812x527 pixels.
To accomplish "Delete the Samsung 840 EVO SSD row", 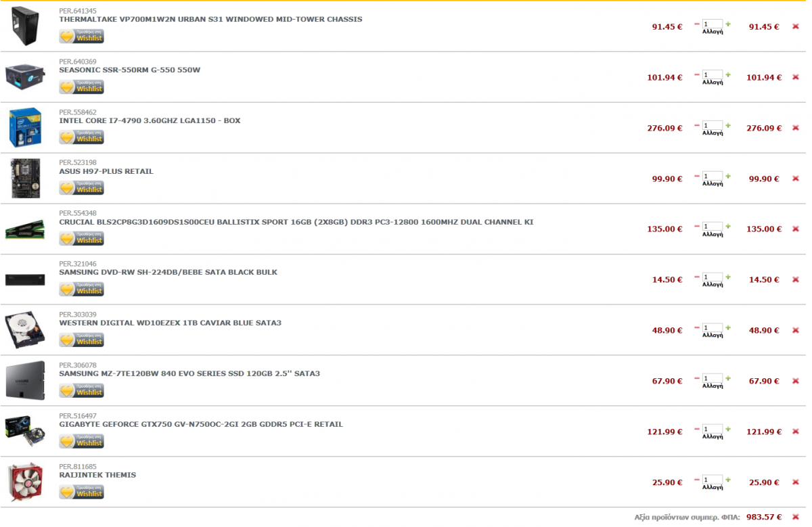I will [x=796, y=381].
